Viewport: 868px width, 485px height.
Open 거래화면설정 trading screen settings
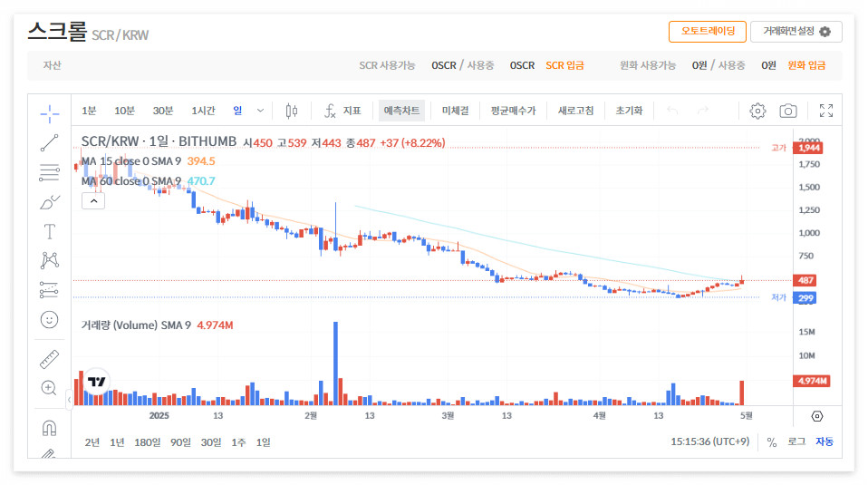pos(796,32)
